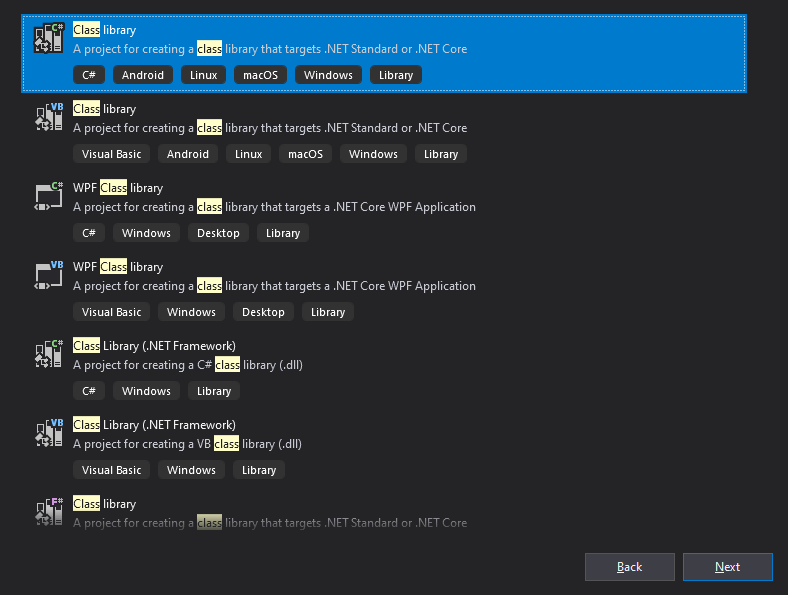Click Windows tag in C# WPF Class library row
788x595 pixels.
(146, 233)
